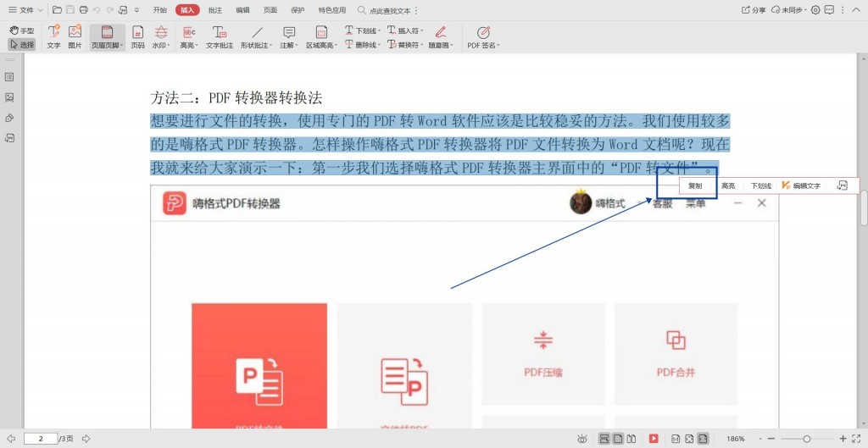The image size is (868, 448).
Task: Click the convert icon in floating selection toolbar
Action: [842, 185]
